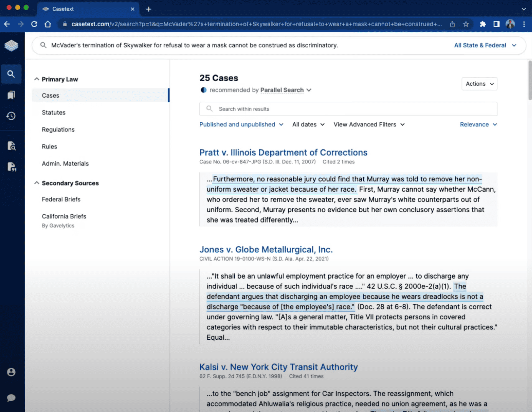
Task: Open a new browser tab with plus
Action: [149, 9]
